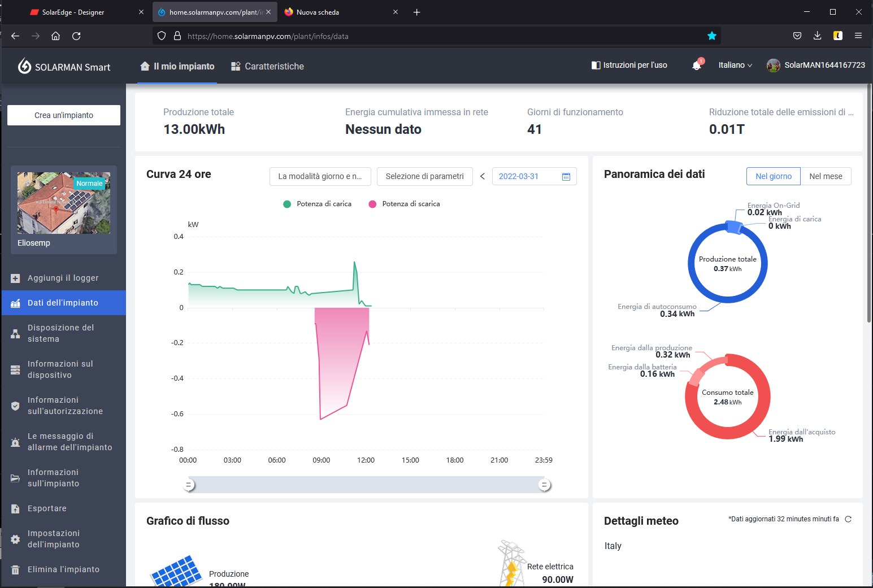Toggle Potenza di scarica legend series
Viewport: 873px width, 588px height.
pos(404,204)
